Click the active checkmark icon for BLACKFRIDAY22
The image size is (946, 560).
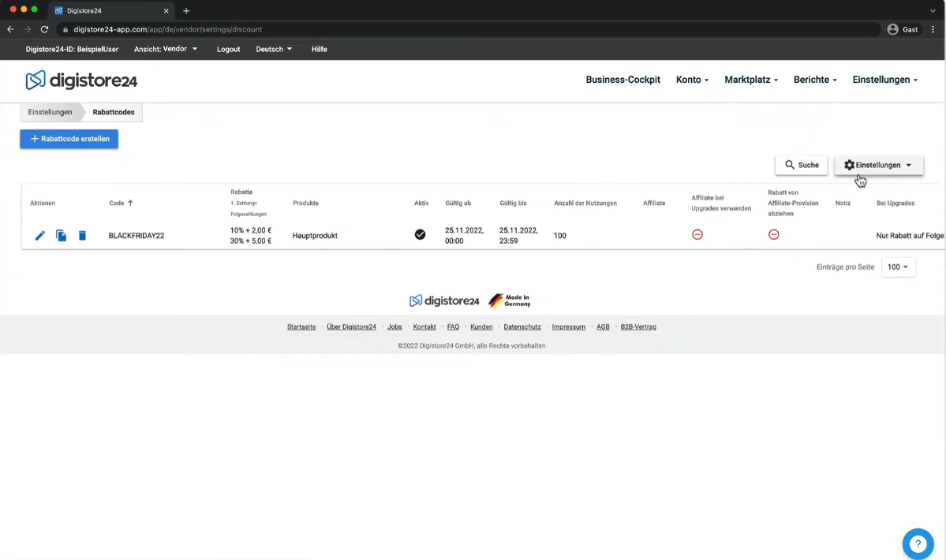pos(420,234)
